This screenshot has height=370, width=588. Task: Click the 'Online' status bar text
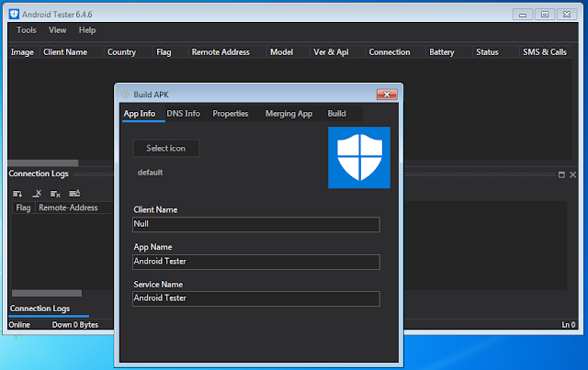point(19,325)
